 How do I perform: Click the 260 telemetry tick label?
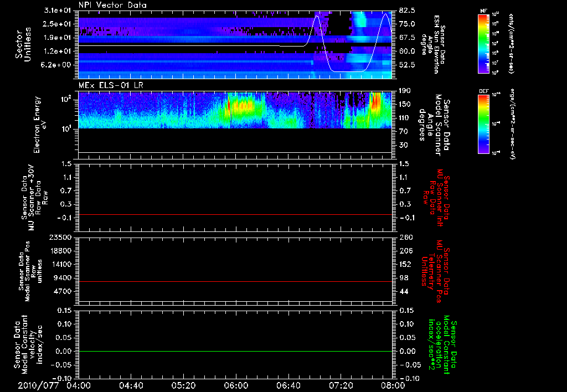tap(406, 238)
